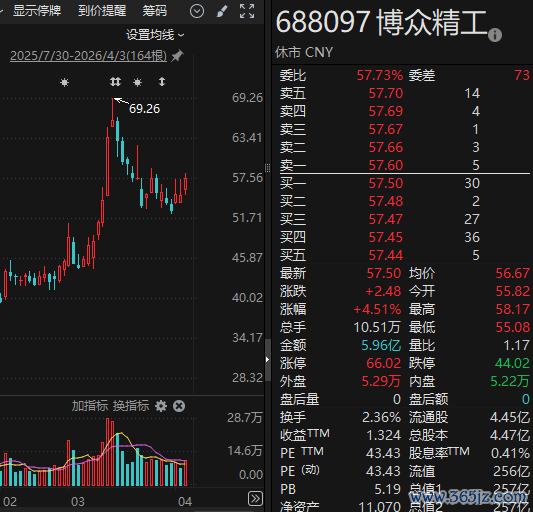Select the brush drawing tool icon
The image size is (533, 512).
pyautogui.click(x=222, y=11)
